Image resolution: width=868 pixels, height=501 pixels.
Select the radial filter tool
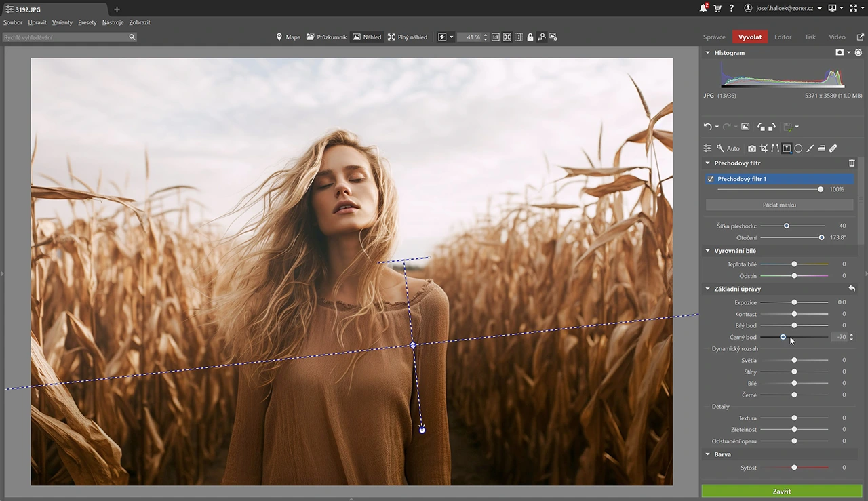[x=798, y=148]
